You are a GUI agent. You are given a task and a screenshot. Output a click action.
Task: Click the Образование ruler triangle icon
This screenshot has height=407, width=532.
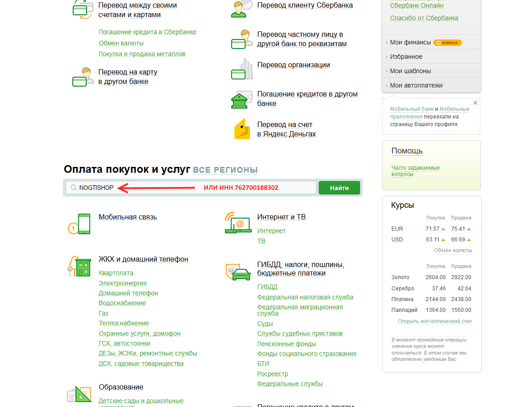[x=79, y=395]
